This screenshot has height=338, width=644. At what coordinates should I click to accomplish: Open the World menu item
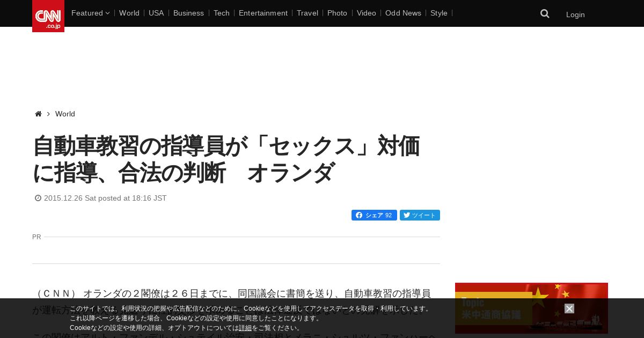tap(129, 13)
